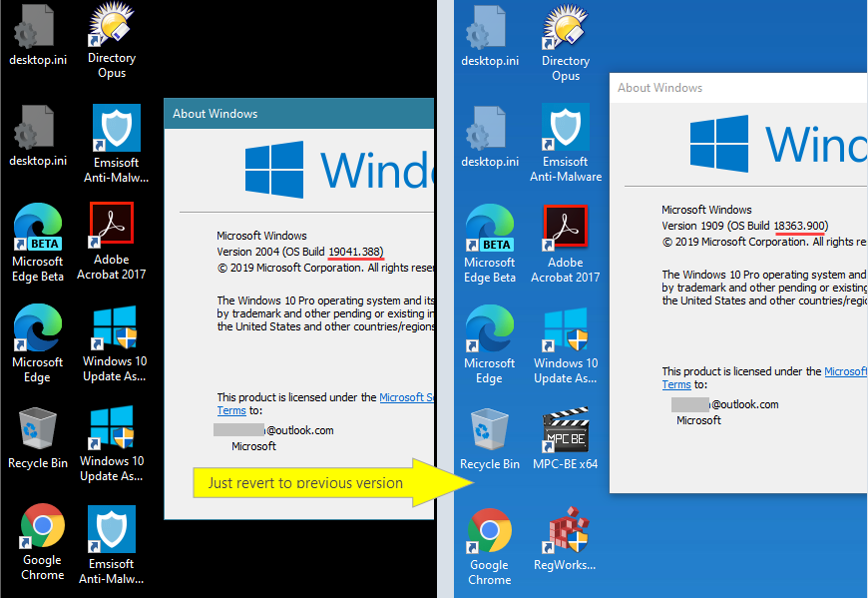Launch Google Chrome on black desktop
Screen dimensions: 868x598
pos(43,542)
